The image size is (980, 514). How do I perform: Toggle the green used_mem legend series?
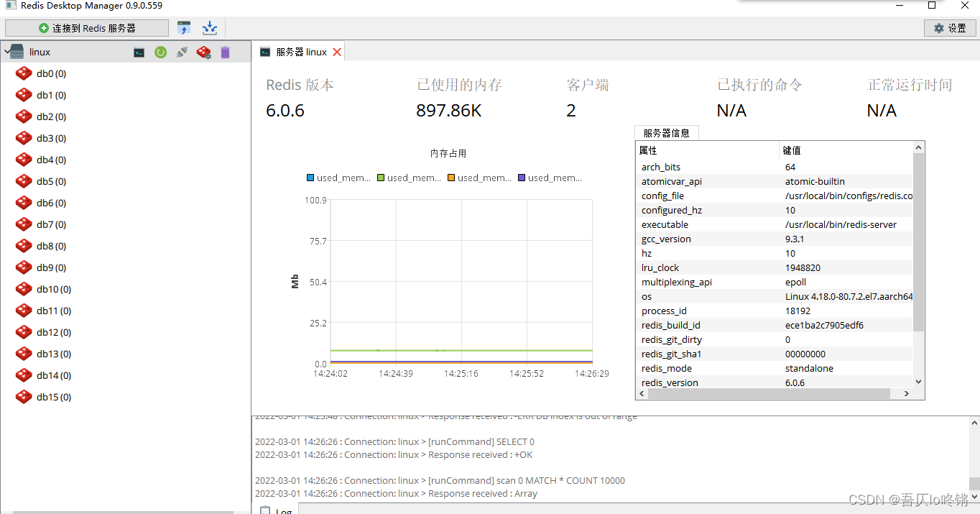(x=408, y=178)
